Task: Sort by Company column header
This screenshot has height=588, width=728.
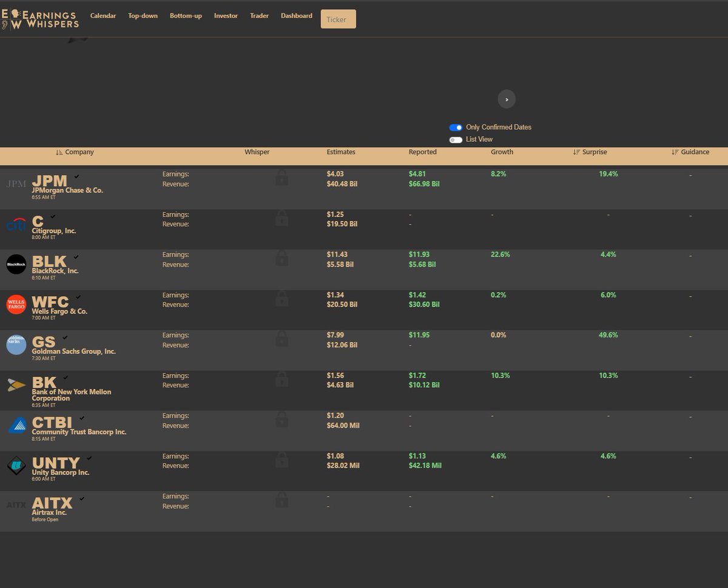Action: click(x=75, y=152)
